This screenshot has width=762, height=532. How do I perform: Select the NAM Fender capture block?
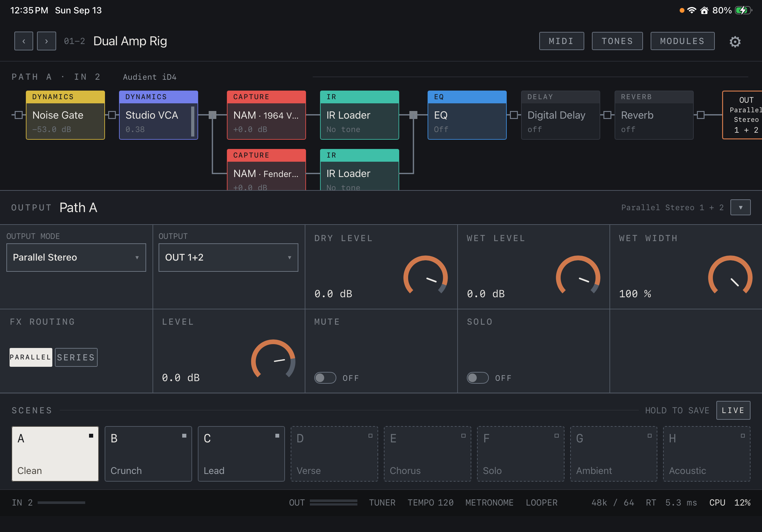click(266, 169)
